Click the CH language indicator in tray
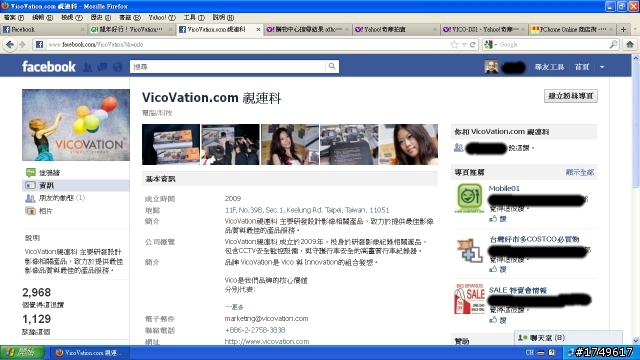 (530, 353)
